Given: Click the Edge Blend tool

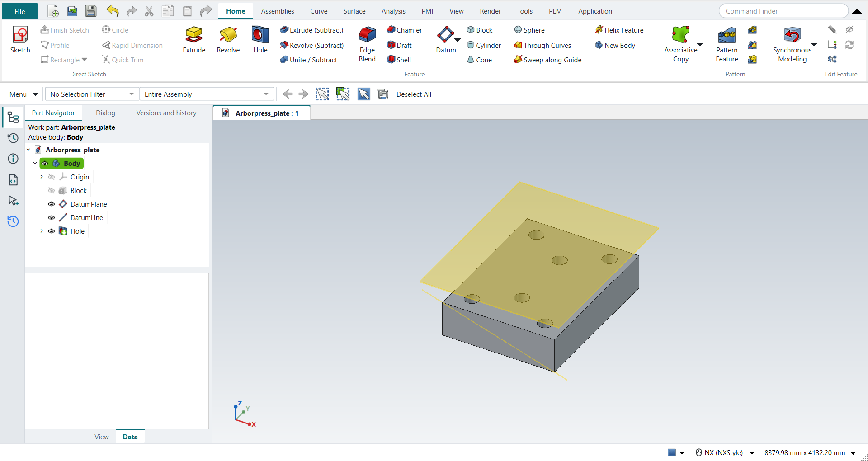Looking at the screenshot, I should point(367,44).
